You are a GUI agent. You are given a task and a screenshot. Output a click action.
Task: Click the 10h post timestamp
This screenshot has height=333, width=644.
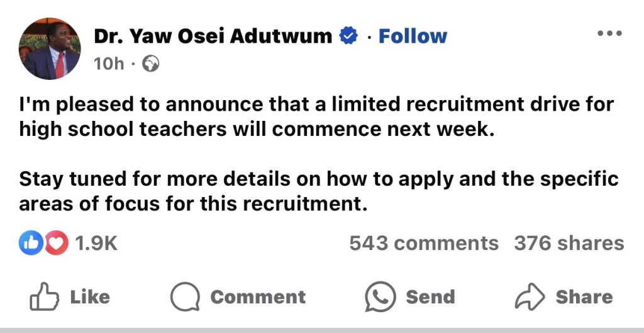[x=109, y=64]
